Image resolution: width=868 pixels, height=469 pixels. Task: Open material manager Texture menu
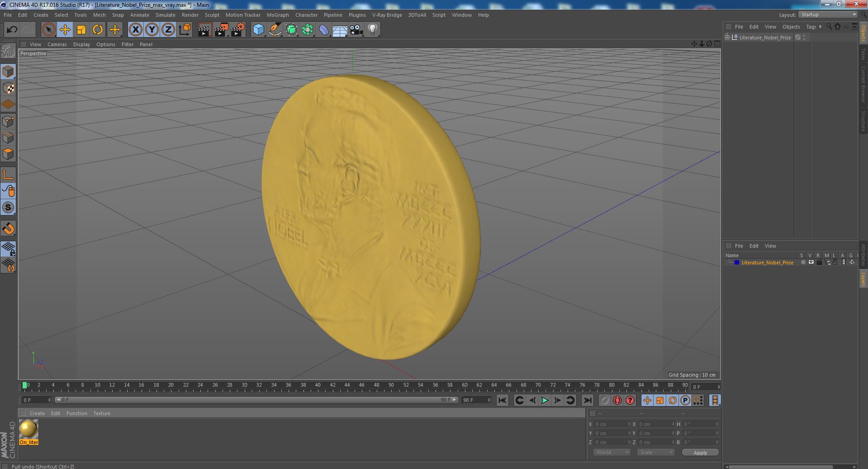[102, 413]
